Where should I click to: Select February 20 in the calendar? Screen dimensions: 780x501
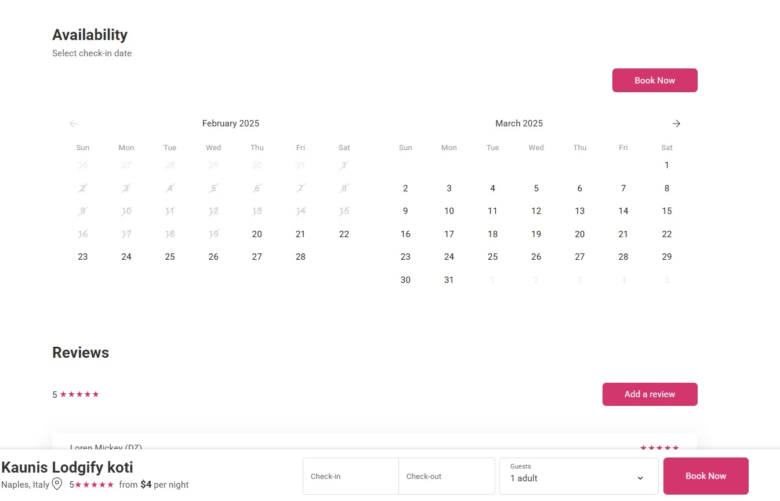click(x=257, y=234)
